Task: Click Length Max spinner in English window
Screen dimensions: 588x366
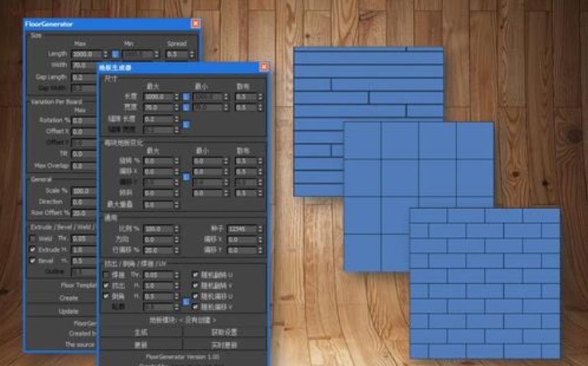Action: pos(106,54)
